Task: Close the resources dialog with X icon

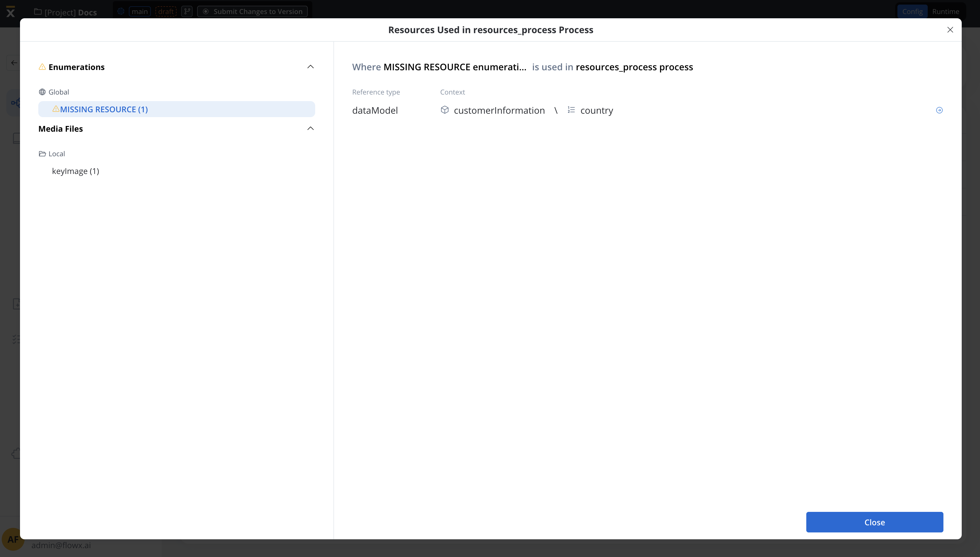Action: [x=950, y=30]
